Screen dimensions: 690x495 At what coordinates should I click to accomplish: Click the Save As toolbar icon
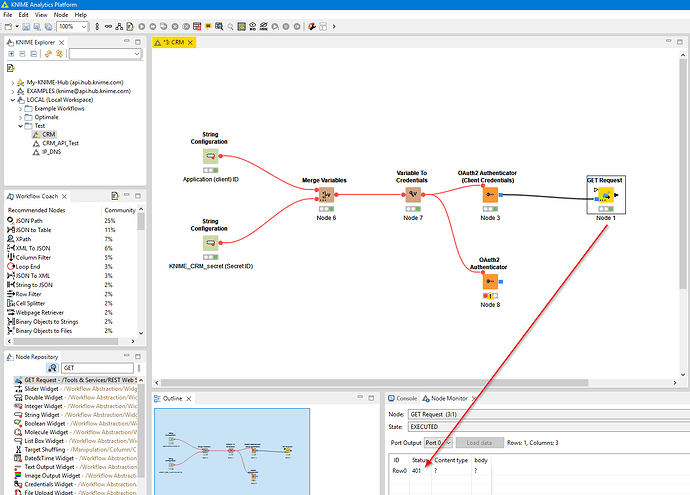37,26
